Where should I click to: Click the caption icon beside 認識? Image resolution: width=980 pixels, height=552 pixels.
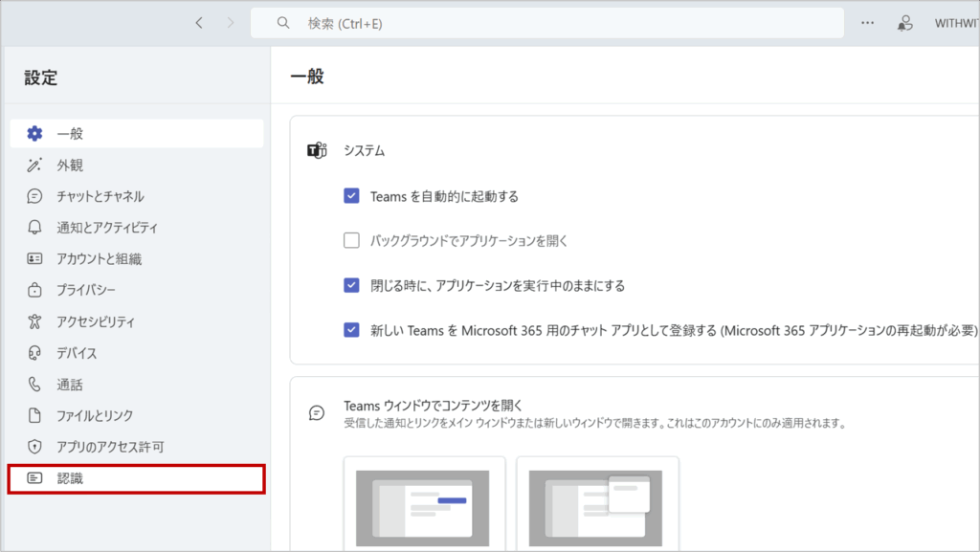(x=34, y=477)
